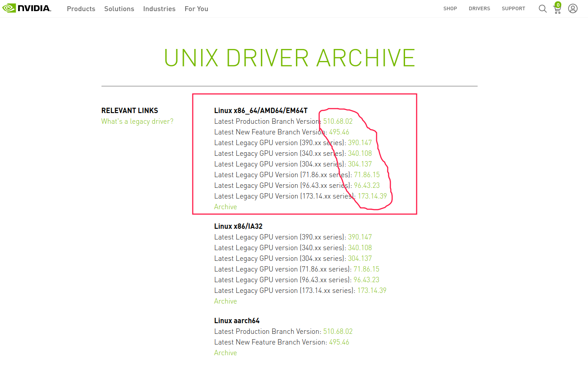Open the Archive link under Linux aarch64
Screen dimensions: 588x365
(226, 353)
